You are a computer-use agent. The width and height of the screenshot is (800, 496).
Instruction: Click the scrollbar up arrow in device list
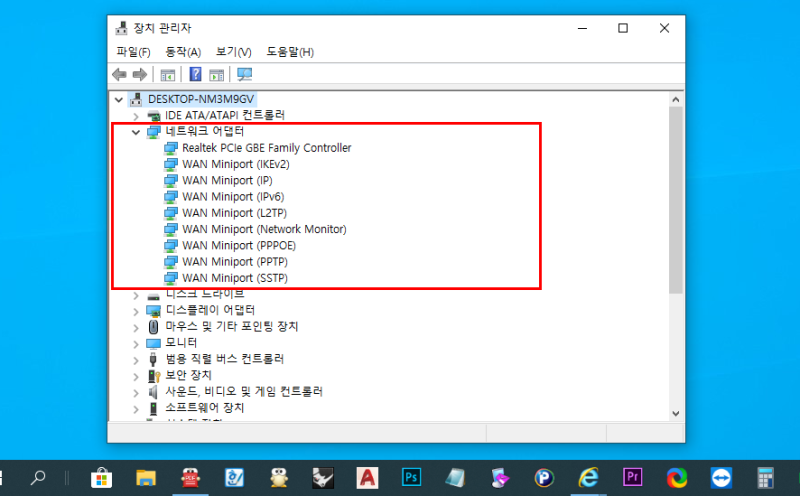676,100
